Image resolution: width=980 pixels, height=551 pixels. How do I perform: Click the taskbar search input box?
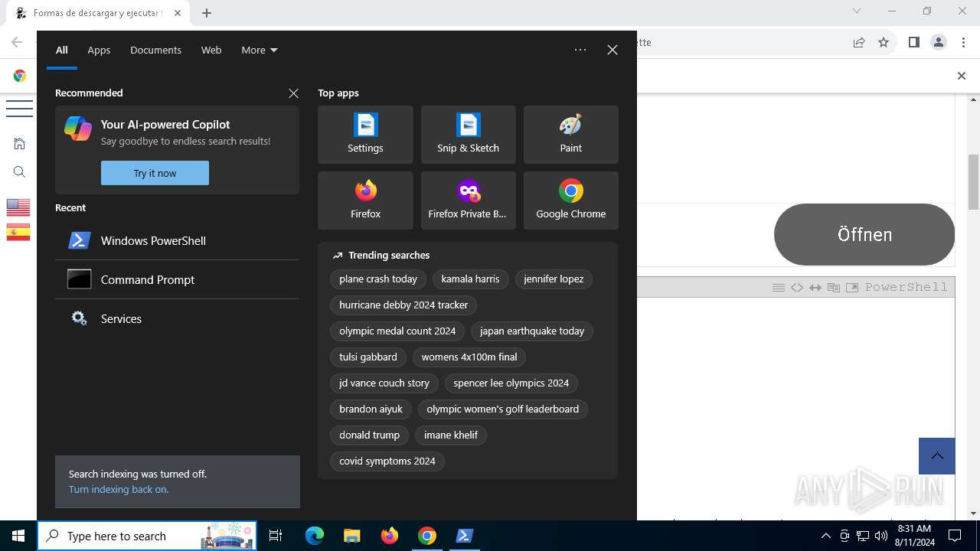147,536
